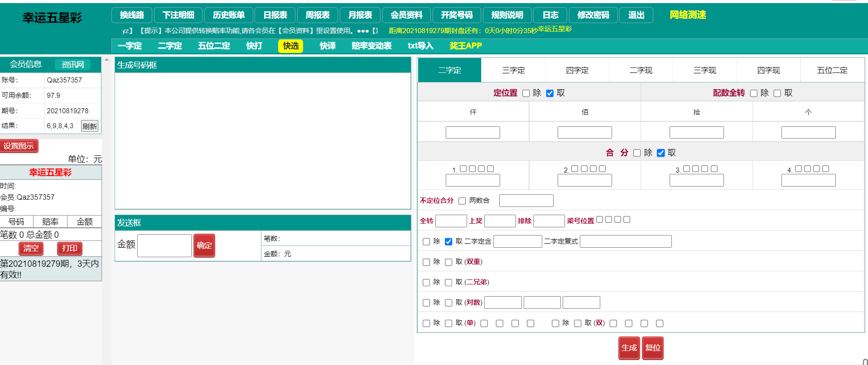The height and width of the screenshot is (365, 868).
Task: Click the 二字定合 input field
Action: pyautogui.click(x=518, y=241)
